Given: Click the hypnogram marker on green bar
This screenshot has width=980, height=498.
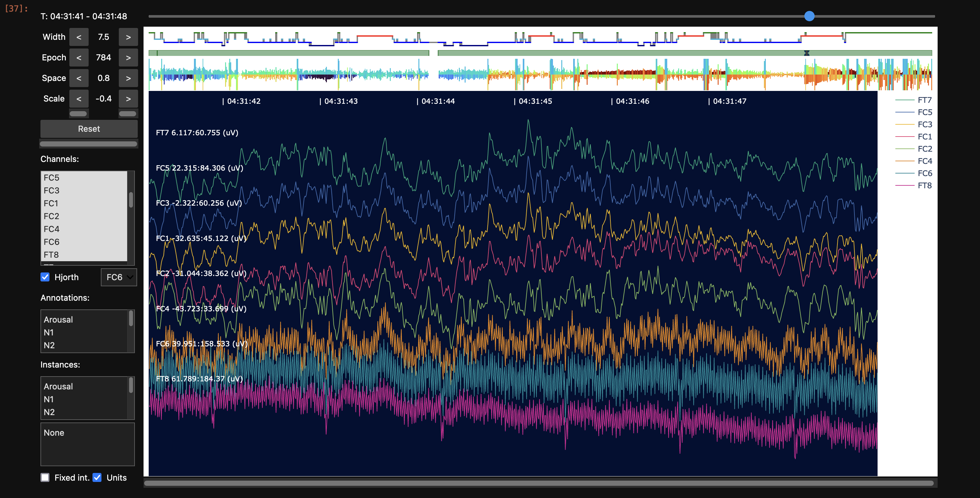Looking at the screenshot, I should tap(807, 53).
